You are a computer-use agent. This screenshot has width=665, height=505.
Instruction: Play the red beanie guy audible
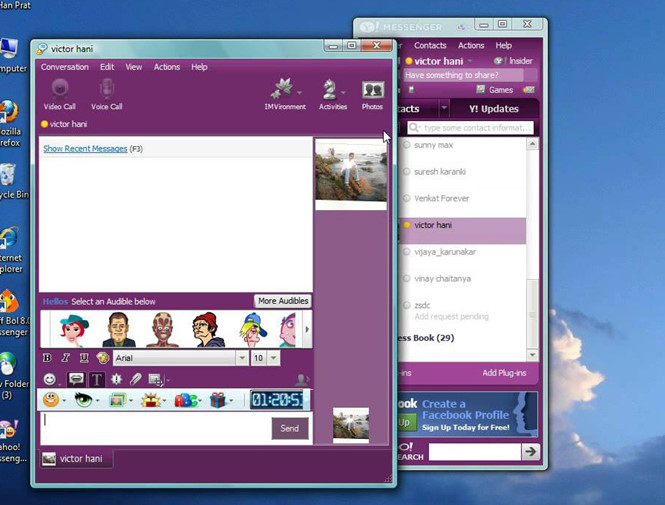[208, 330]
